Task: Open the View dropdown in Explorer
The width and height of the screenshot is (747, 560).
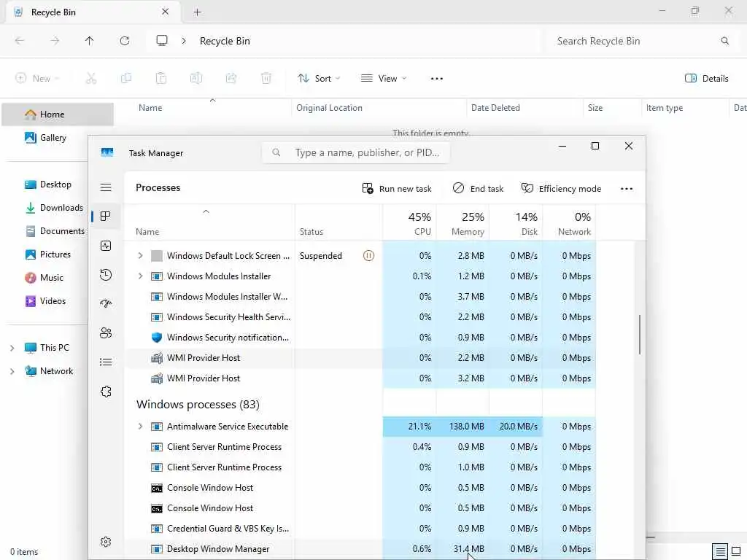Action: [x=384, y=79]
